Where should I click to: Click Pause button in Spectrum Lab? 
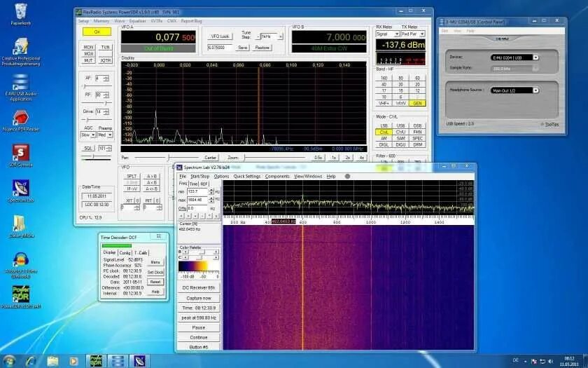coord(199,328)
